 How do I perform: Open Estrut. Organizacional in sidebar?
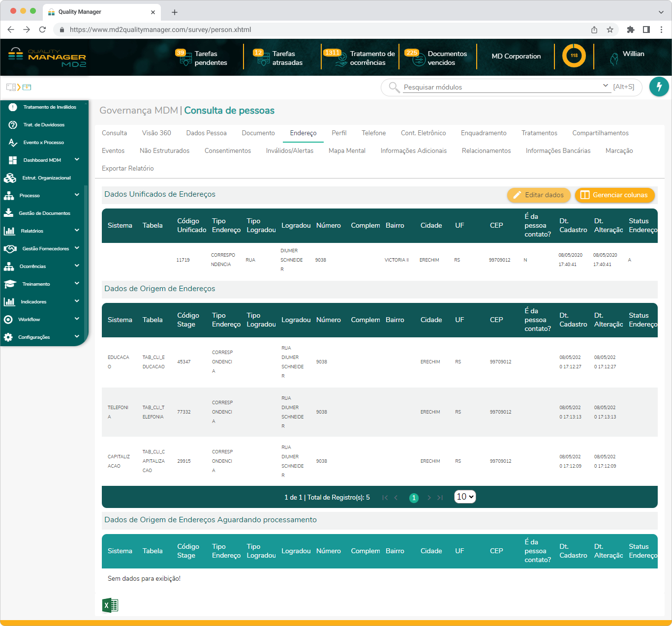[46, 178]
